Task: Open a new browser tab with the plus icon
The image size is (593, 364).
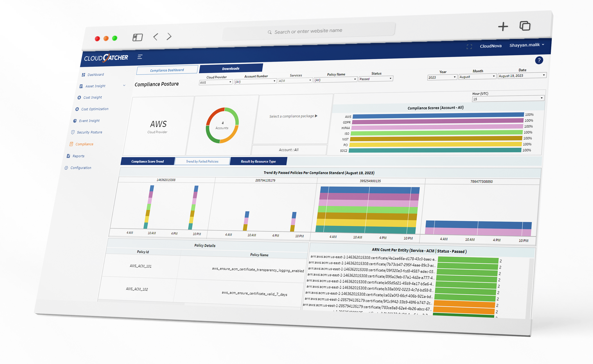Action: 503,26
